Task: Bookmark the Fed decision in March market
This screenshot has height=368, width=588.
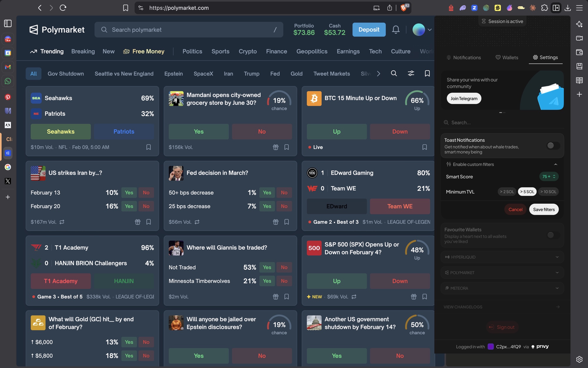Action: [287, 222]
